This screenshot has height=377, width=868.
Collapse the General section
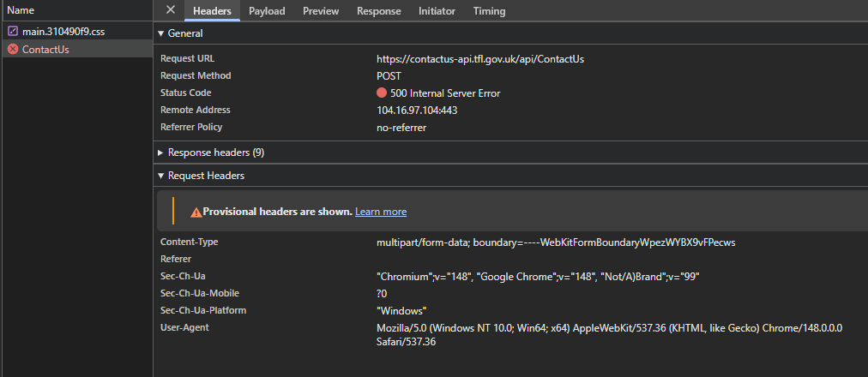coord(161,33)
